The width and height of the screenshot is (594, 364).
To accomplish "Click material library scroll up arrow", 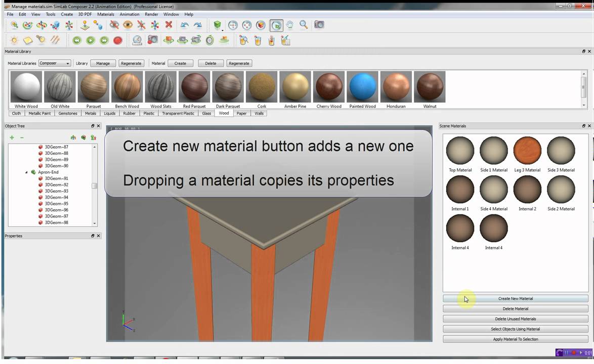I will coord(584,74).
